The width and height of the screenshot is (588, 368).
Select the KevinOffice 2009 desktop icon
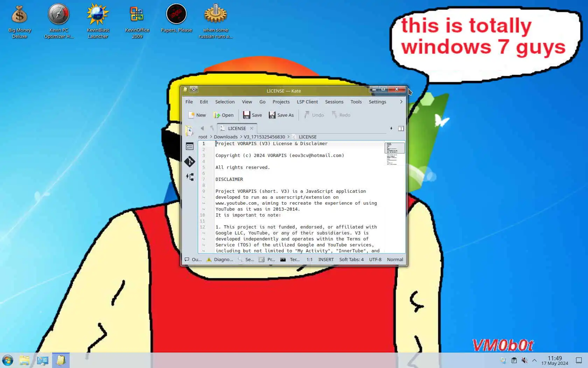(137, 21)
